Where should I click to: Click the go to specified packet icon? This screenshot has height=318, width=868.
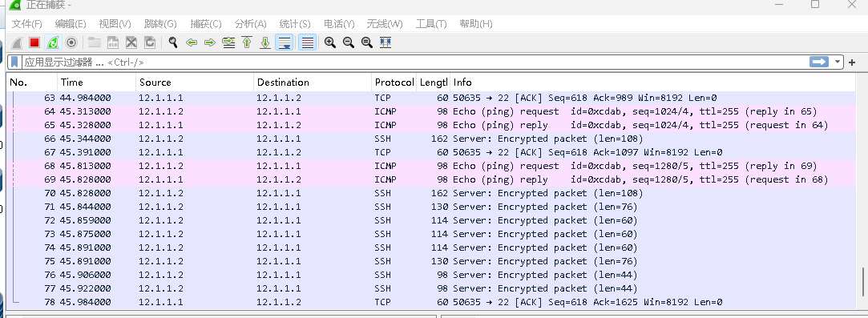click(228, 42)
